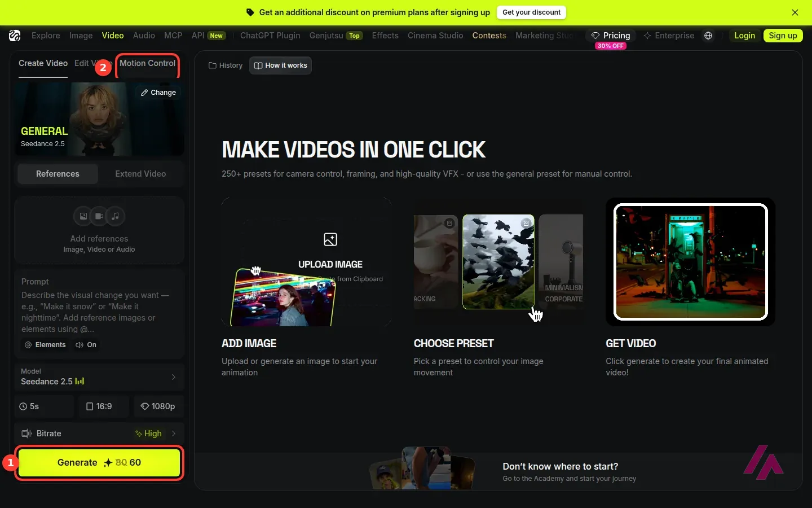The width and height of the screenshot is (812, 508).
Task: Open the 5s duration selector
Action: (x=45, y=406)
